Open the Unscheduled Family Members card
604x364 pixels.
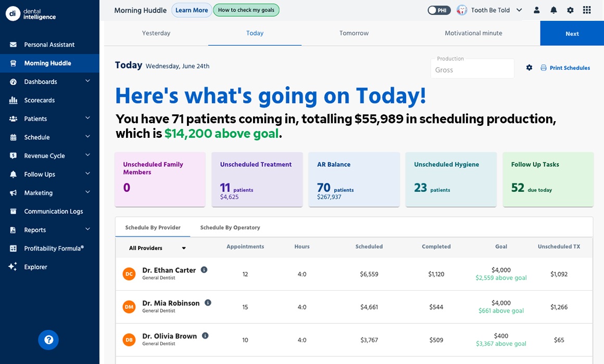click(x=160, y=179)
